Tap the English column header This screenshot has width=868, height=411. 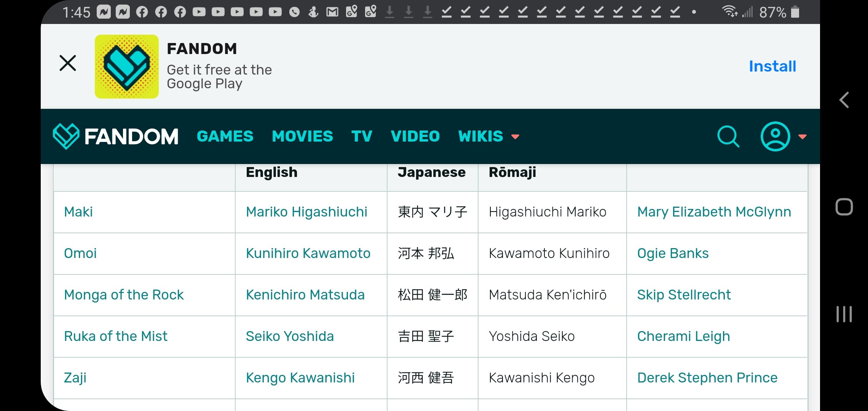point(271,172)
